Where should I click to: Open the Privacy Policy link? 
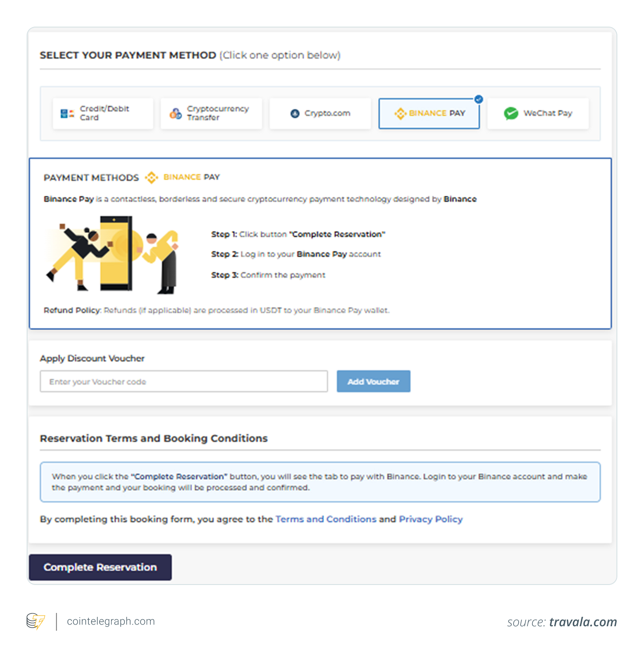coord(430,519)
